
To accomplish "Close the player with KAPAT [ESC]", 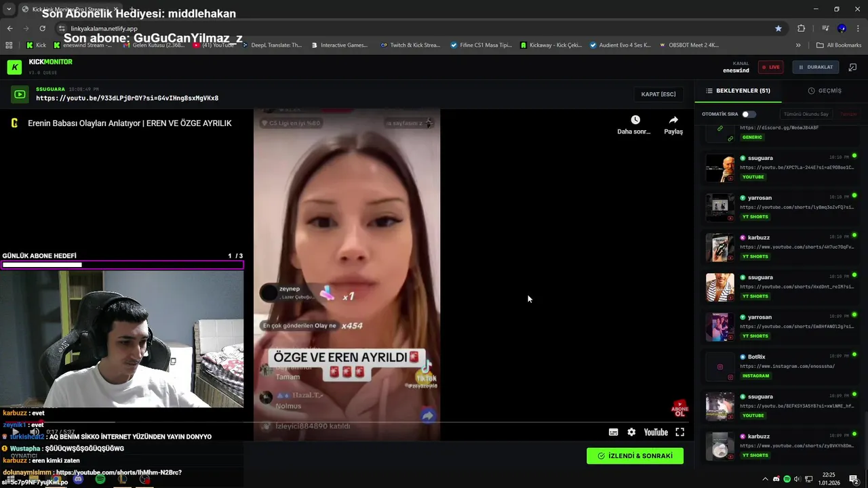I will [658, 94].
